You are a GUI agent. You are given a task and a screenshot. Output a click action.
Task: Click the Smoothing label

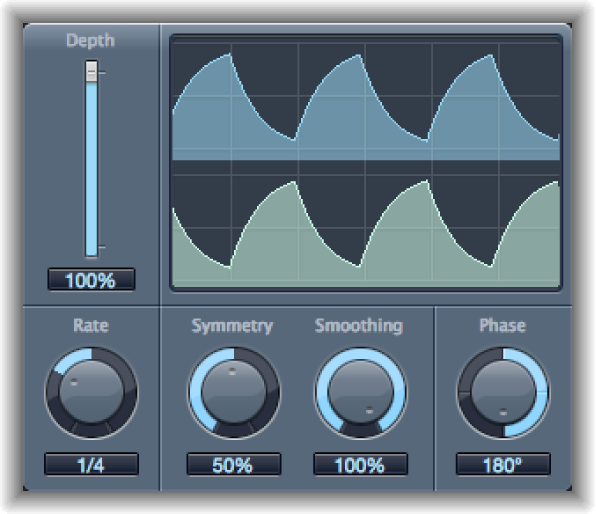tap(359, 326)
